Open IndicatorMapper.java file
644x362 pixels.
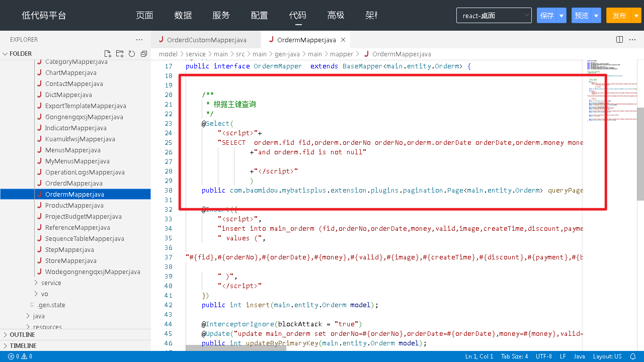click(75, 128)
